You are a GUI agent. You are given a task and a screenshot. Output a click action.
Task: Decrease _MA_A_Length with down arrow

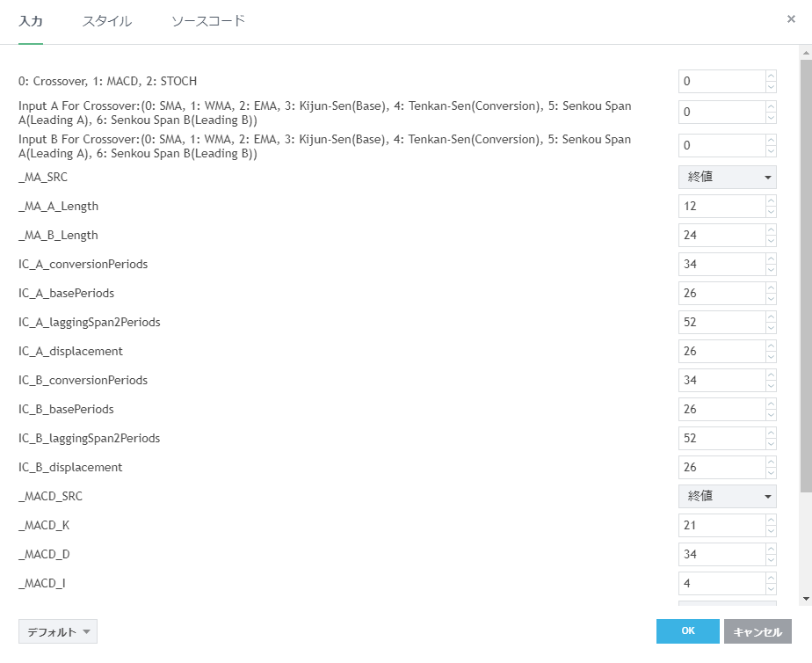(x=771, y=212)
